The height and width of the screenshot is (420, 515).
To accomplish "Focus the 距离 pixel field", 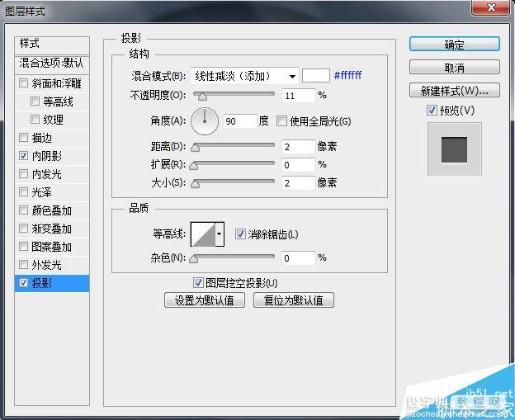I will pos(298,147).
